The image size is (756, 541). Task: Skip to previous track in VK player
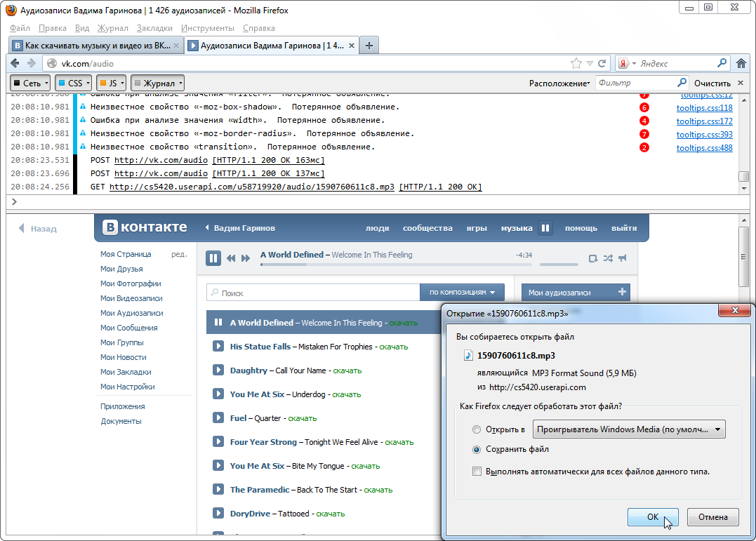[231, 258]
